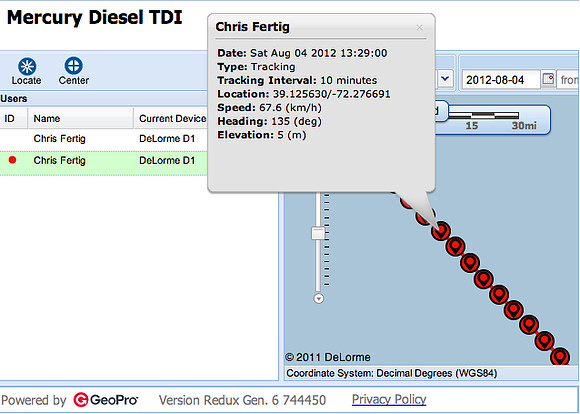Click the zoom-out arrow below slider
Screen dimensions: 580x414
(x=318, y=298)
